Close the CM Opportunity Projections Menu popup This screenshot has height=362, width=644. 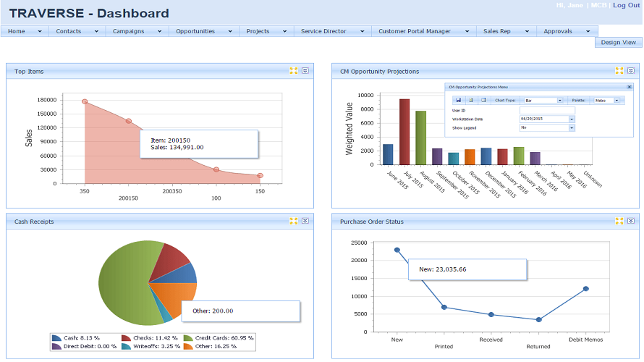pos(628,86)
